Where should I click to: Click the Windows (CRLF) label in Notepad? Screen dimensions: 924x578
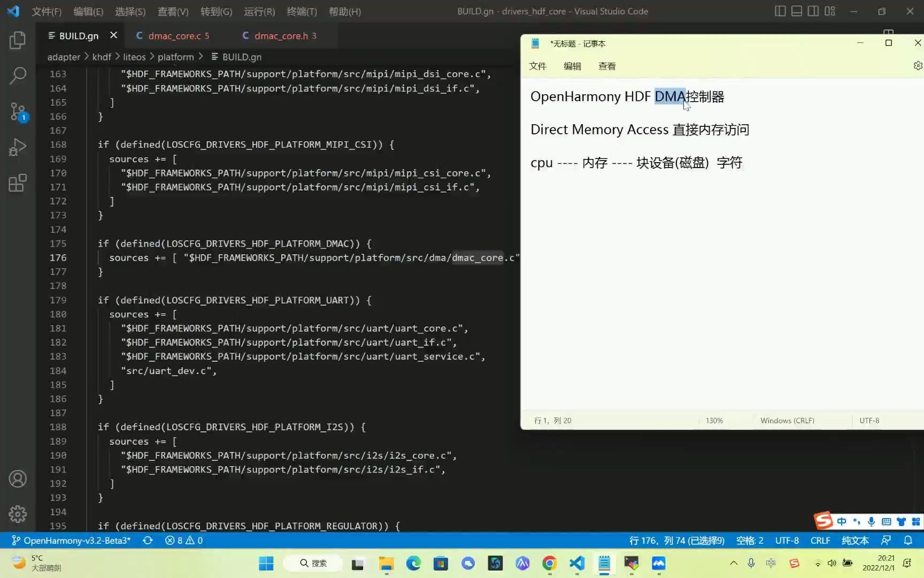[787, 421]
